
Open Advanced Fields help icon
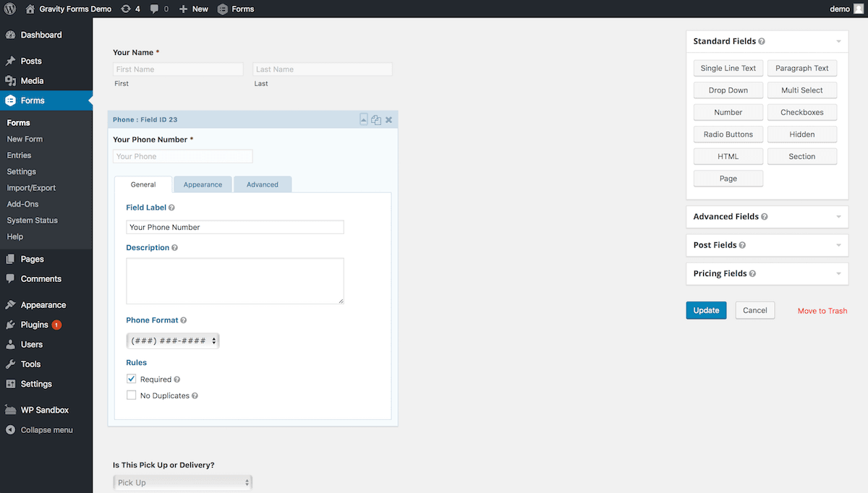click(765, 216)
